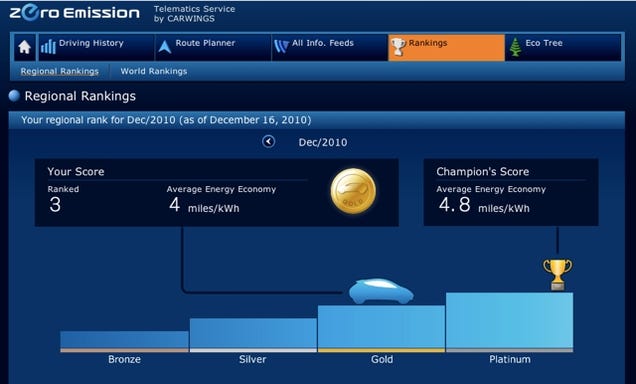Click the Silver tier bar
This screenshot has height=384, width=636.
click(253, 335)
